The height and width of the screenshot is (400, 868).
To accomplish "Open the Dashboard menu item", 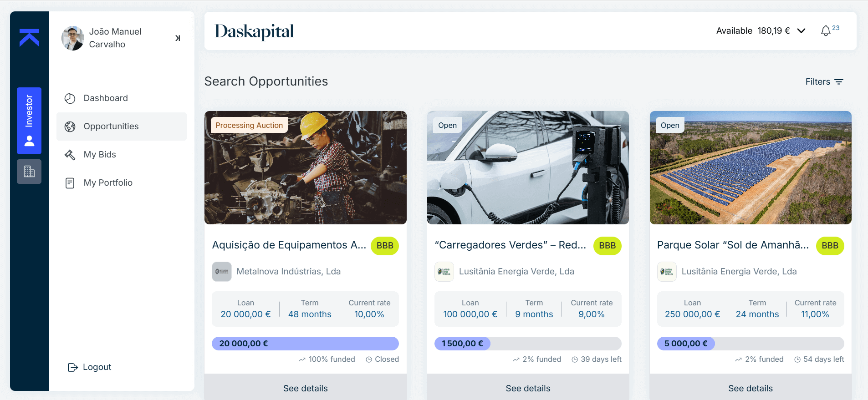I will [105, 98].
